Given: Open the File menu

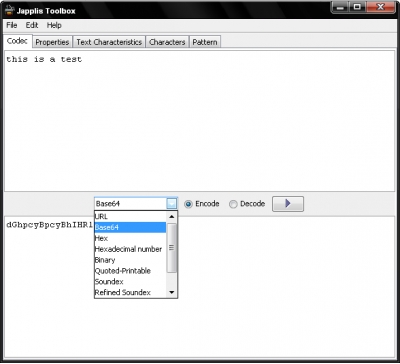Looking at the screenshot, I should point(12,25).
